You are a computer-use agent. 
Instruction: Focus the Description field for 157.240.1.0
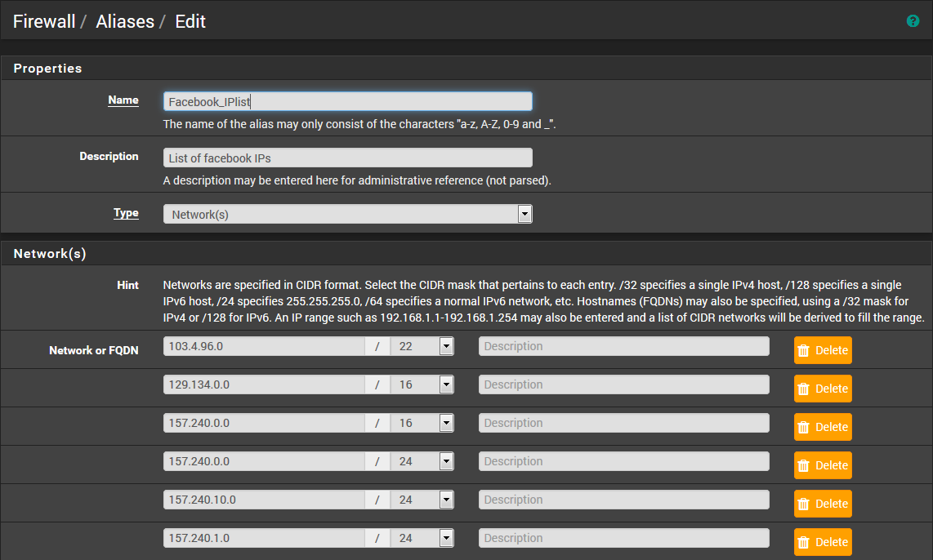pos(624,538)
